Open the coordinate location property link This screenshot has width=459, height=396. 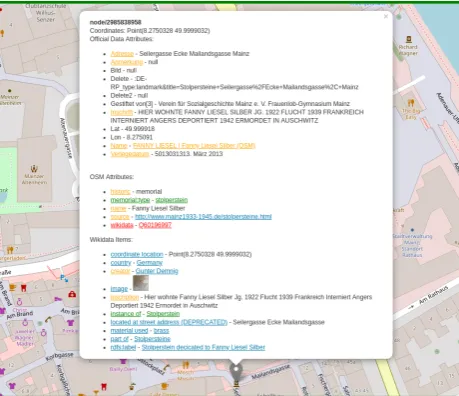(x=137, y=254)
